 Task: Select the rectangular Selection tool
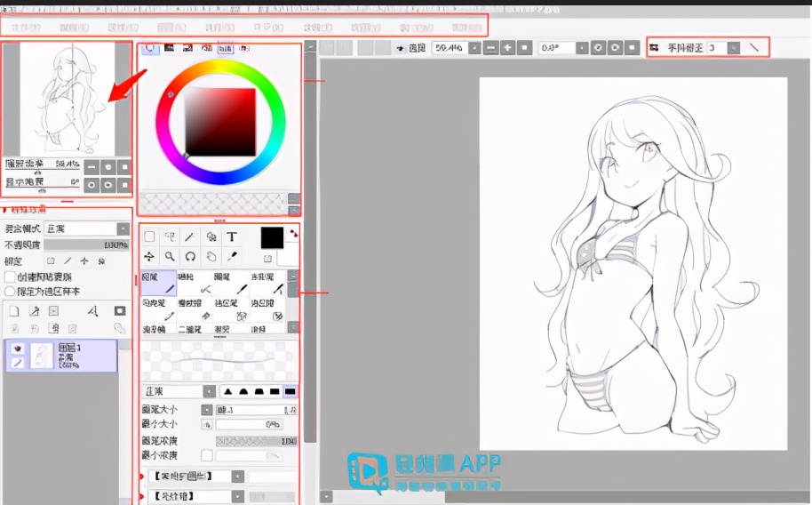tap(149, 236)
